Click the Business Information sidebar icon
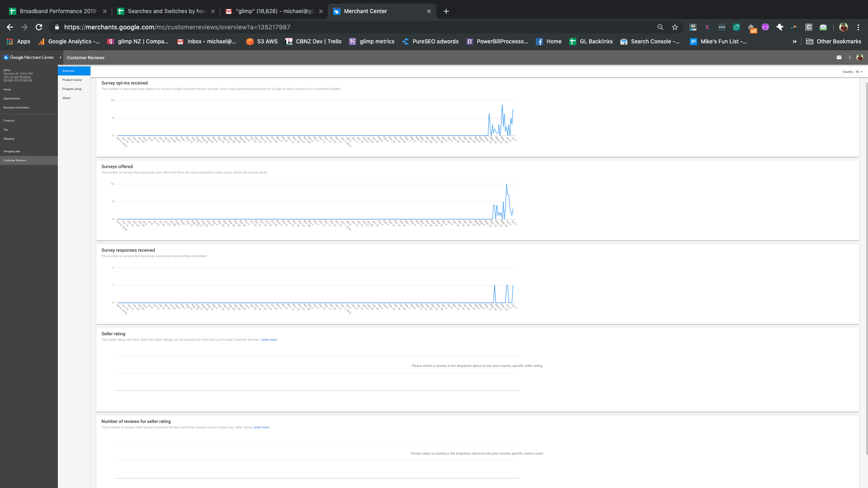Viewport: 868px width, 488px height. [x=16, y=107]
